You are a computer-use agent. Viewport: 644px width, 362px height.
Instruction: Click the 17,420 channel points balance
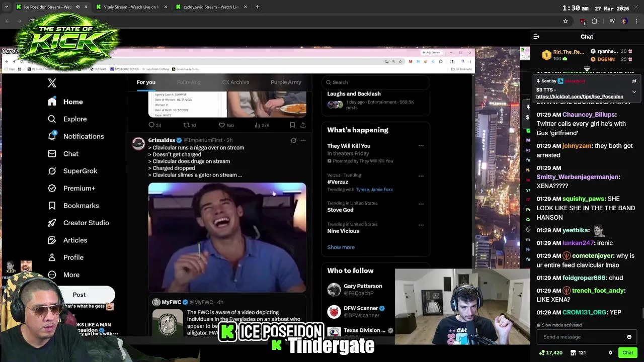tap(550, 353)
